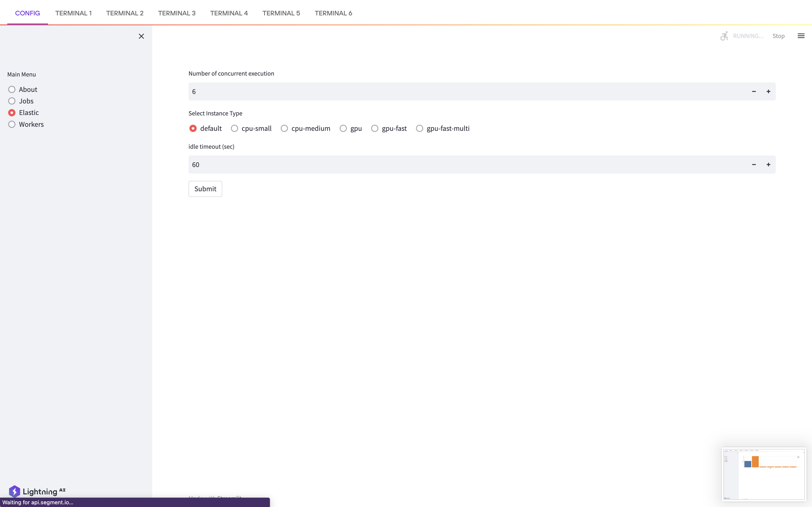
Task: Click the Lightning AI logo
Action: tap(37, 492)
